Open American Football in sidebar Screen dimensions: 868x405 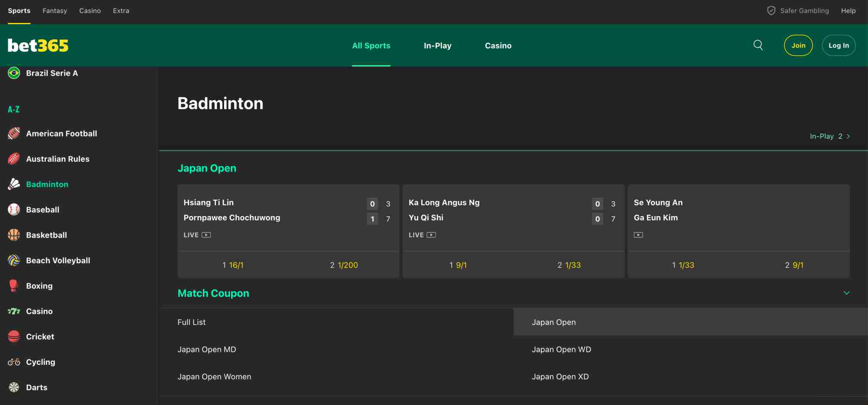61,134
